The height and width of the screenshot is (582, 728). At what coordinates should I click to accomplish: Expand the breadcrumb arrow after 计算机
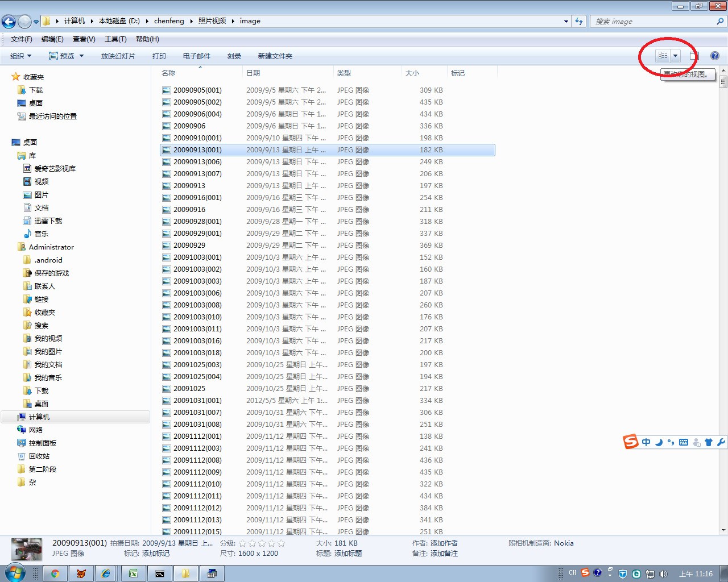(92, 21)
